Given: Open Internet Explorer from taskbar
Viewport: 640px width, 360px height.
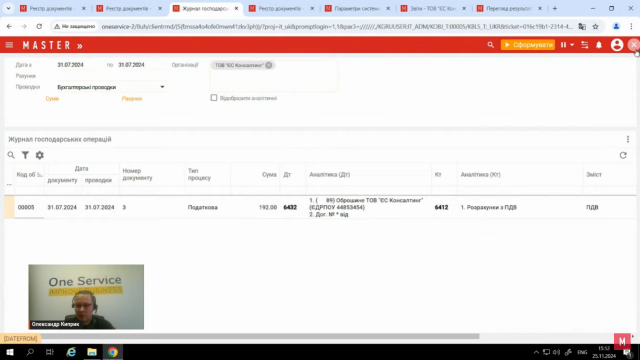Looking at the screenshot, I should pyautogui.click(x=71, y=352).
